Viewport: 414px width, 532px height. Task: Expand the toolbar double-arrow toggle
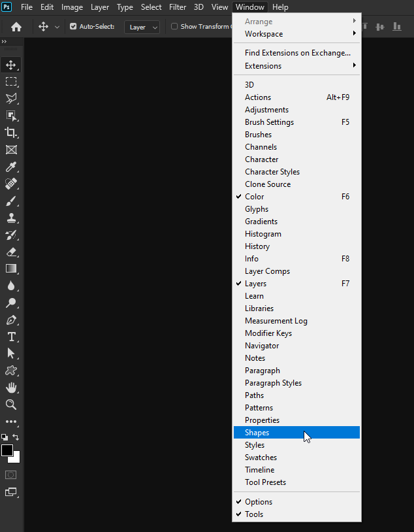click(x=4, y=41)
